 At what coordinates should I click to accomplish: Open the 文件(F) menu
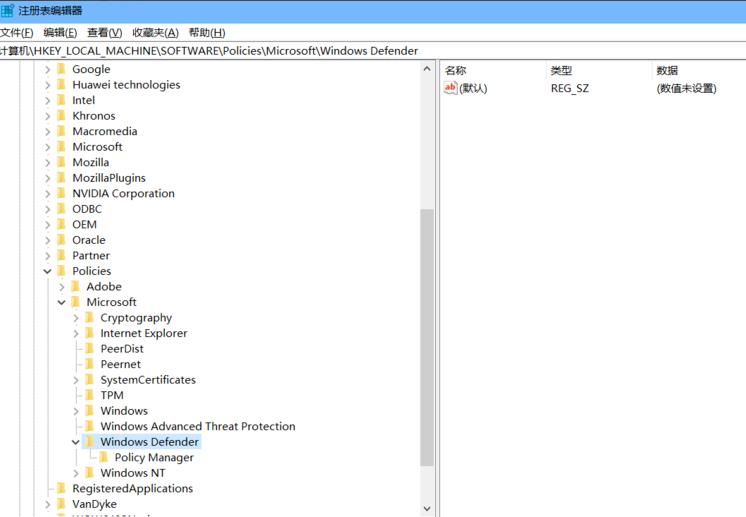17,32
